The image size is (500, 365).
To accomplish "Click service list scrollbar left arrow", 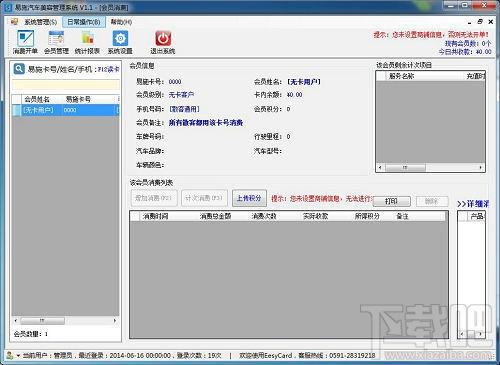I will tap(380, 167).
